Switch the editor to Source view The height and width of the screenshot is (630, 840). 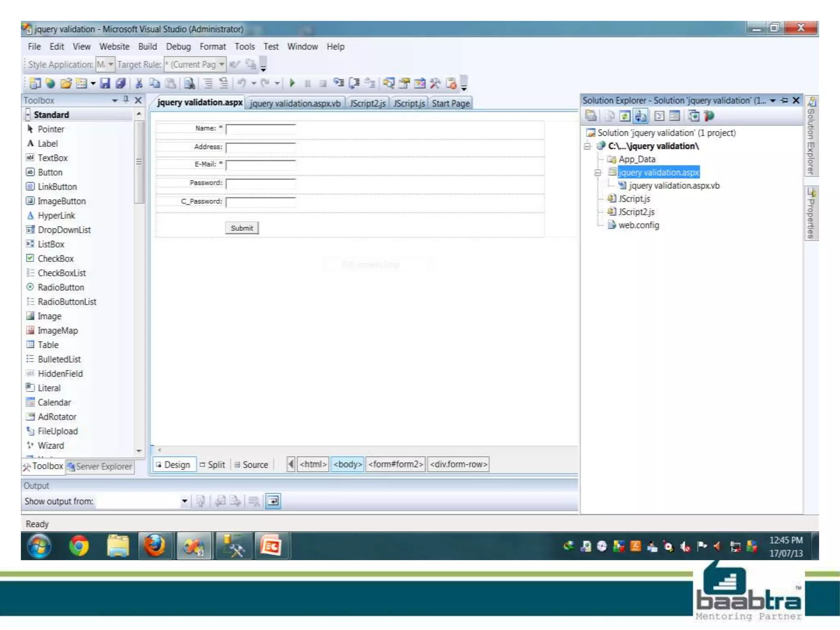251,465
